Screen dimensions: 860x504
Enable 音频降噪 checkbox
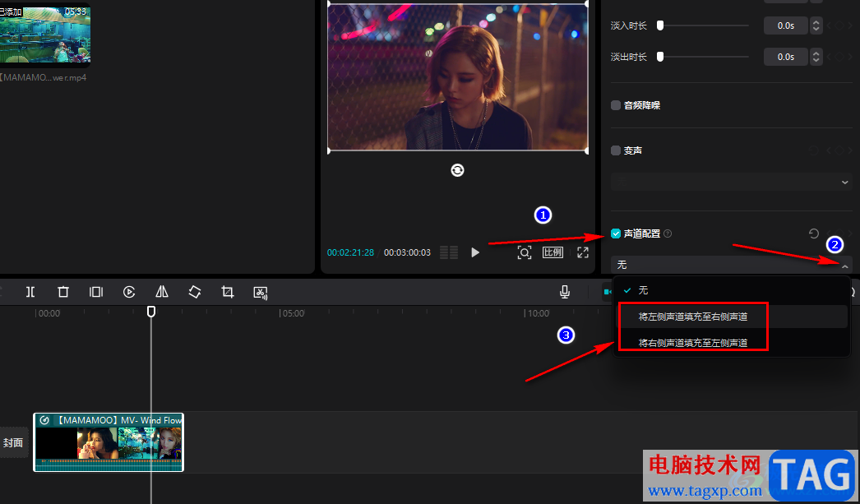(616, 105)
